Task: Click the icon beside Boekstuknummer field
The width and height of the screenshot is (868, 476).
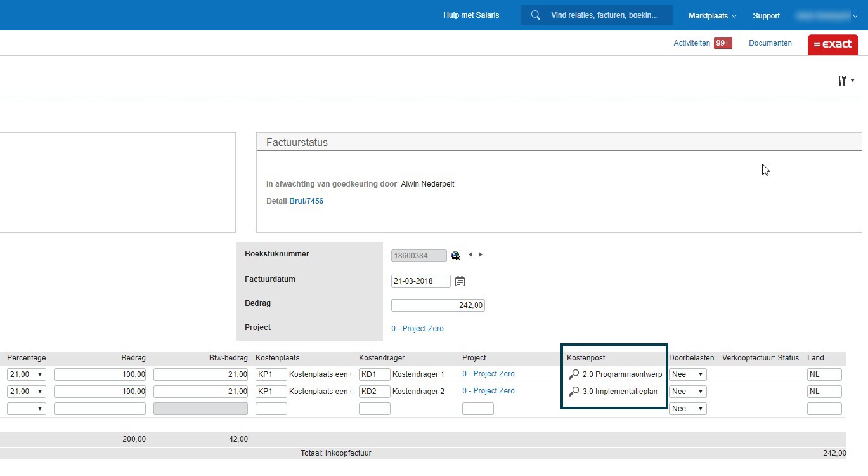Action: coord(455,256)
